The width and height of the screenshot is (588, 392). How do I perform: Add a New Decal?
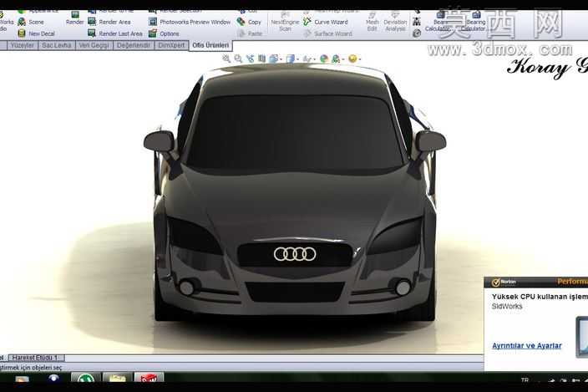click(x=37, y=33)
